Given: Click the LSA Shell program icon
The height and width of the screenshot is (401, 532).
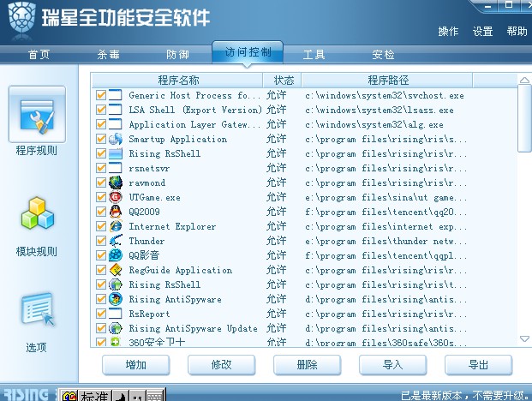Looking at the screenshot, I should 116,110.
